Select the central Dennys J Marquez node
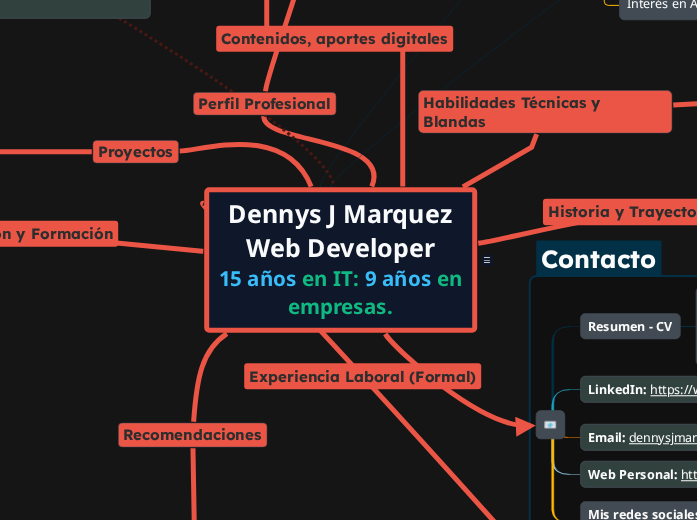This screenshot has height=520, width=697. [x=340, y=230]
